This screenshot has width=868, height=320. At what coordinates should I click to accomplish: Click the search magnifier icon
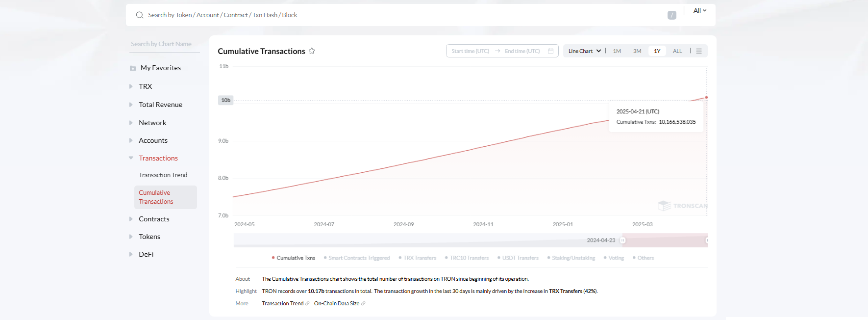click(140, 15)
